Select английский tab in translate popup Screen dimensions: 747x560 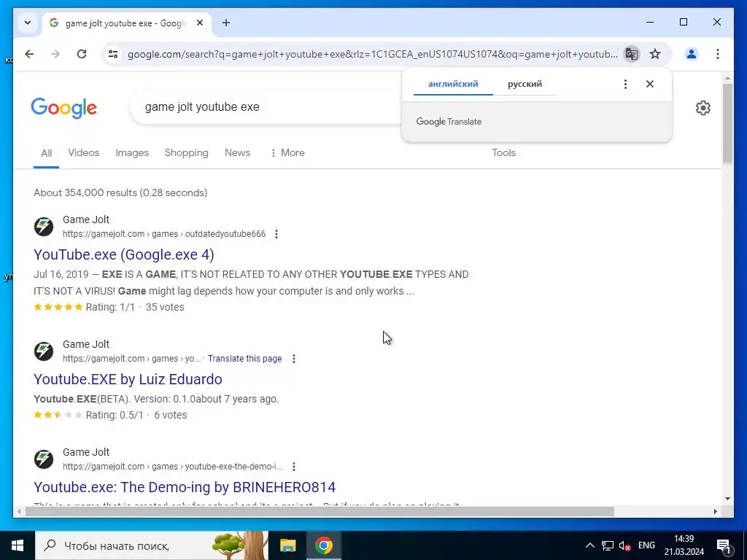tap(453, 84)
